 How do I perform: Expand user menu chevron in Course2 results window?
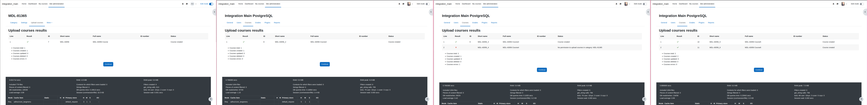(x=412, y=4)
